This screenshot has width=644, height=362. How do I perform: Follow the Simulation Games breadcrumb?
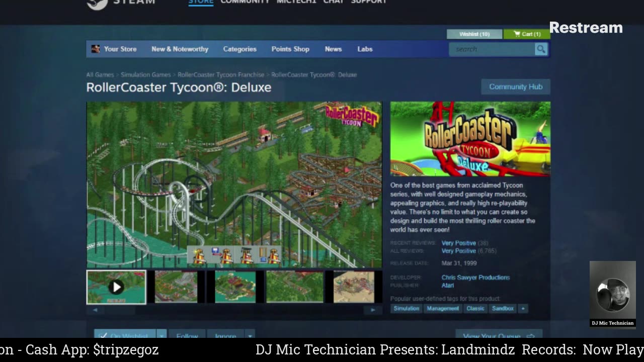145,74
